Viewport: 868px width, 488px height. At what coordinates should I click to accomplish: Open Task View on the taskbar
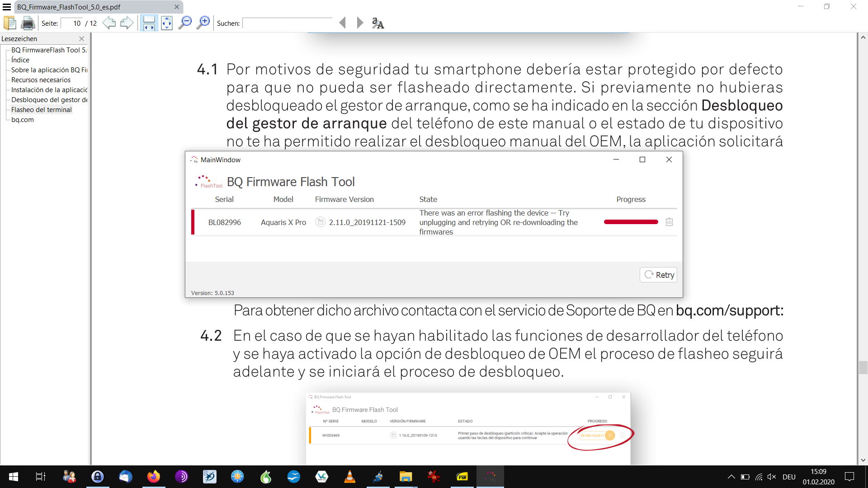41,477
